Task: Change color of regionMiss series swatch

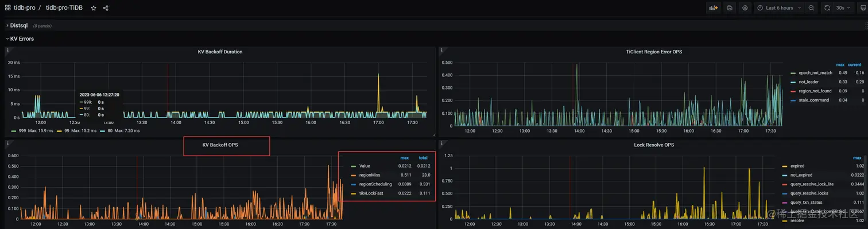Action: [354, 175]
